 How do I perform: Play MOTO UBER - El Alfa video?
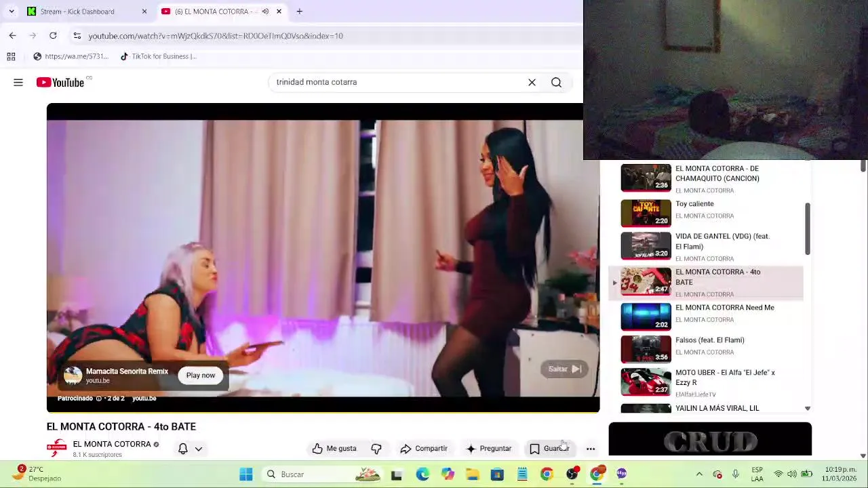(705, 382)
